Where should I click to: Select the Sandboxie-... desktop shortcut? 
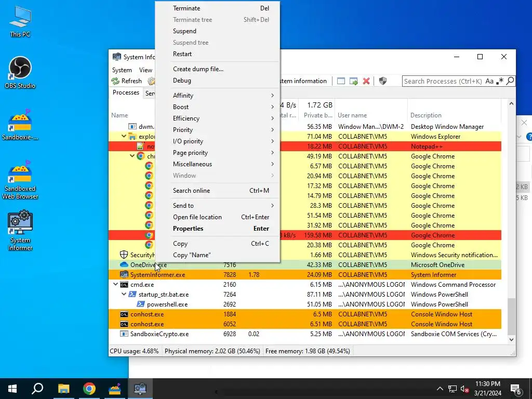20,125
